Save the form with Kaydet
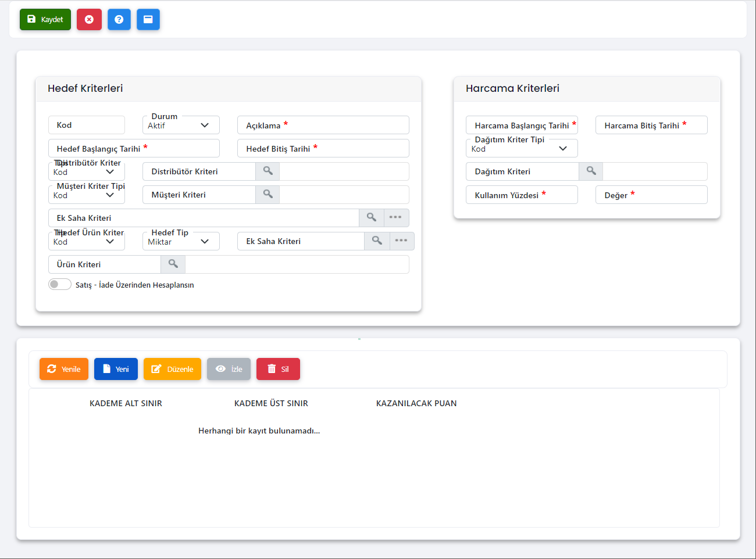The image size is (756, 559). [45, 19]
